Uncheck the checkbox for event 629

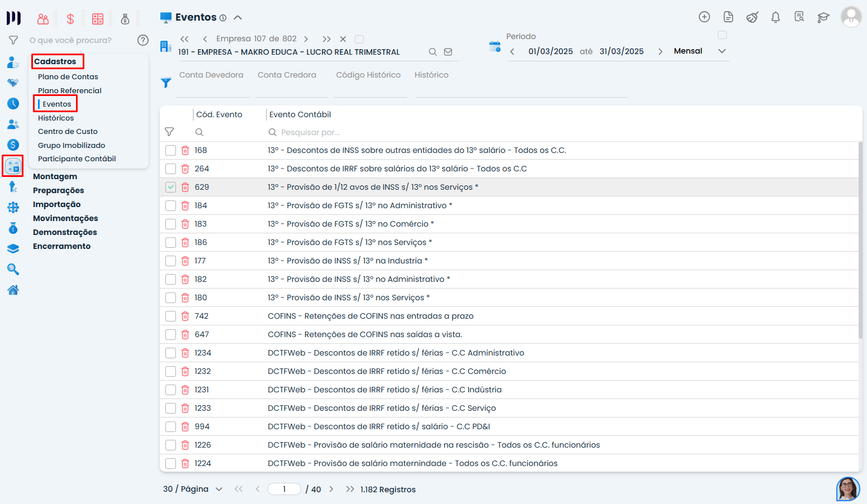coord(171,188)
